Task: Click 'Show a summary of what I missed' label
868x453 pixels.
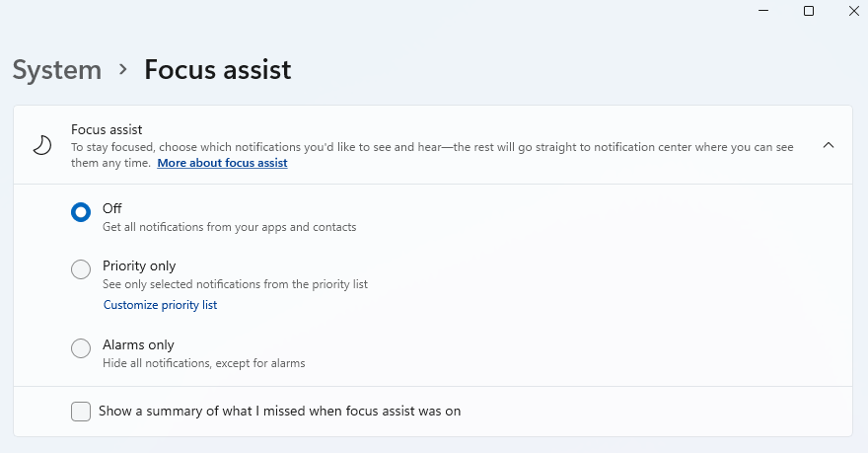Action: [280, 411]
